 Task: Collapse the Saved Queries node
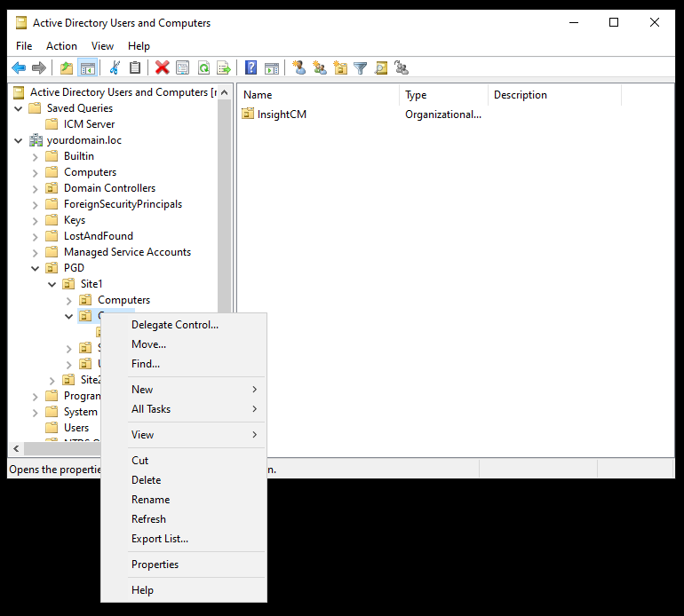coord(19,108)
